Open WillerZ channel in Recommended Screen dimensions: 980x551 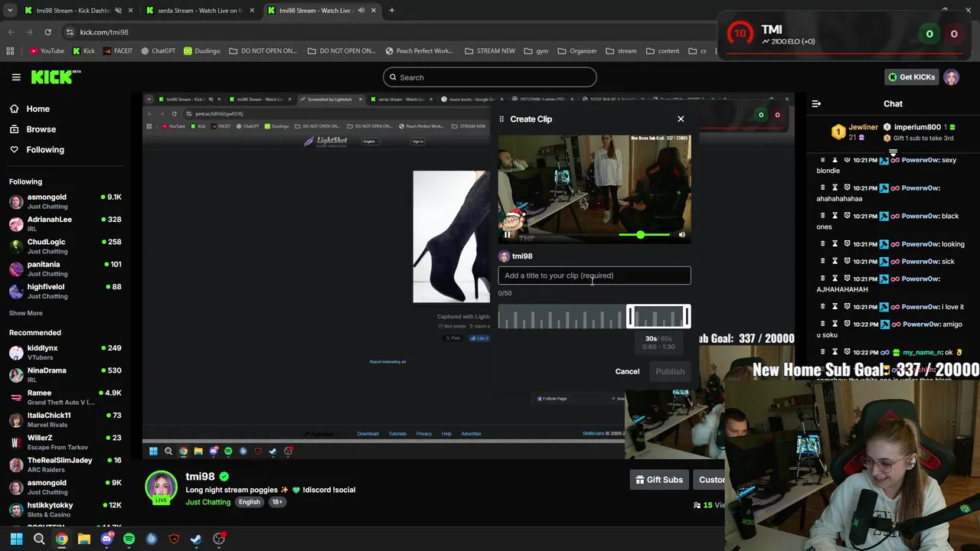pyautogui.click(x=65, y=442)
